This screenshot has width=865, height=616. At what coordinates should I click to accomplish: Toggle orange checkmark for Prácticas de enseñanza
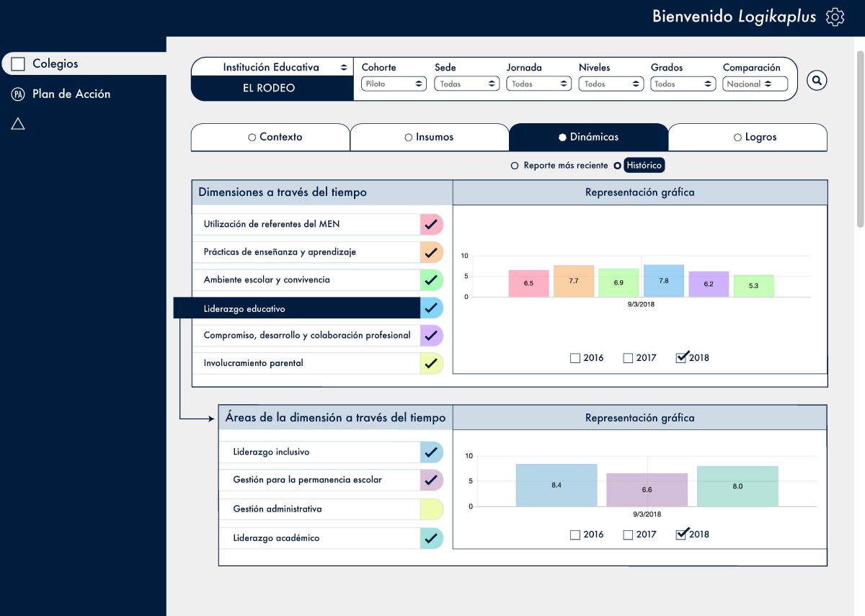[431, 252]
